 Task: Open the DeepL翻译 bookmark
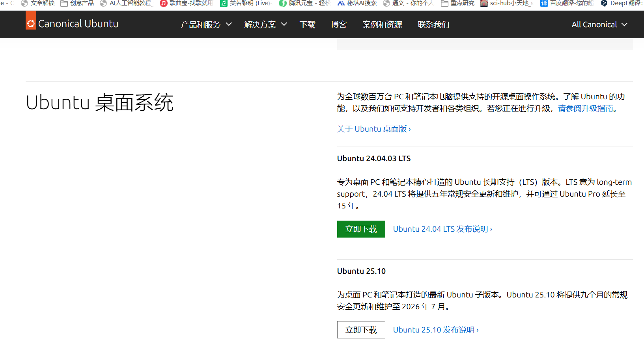[x=622, y=3]
